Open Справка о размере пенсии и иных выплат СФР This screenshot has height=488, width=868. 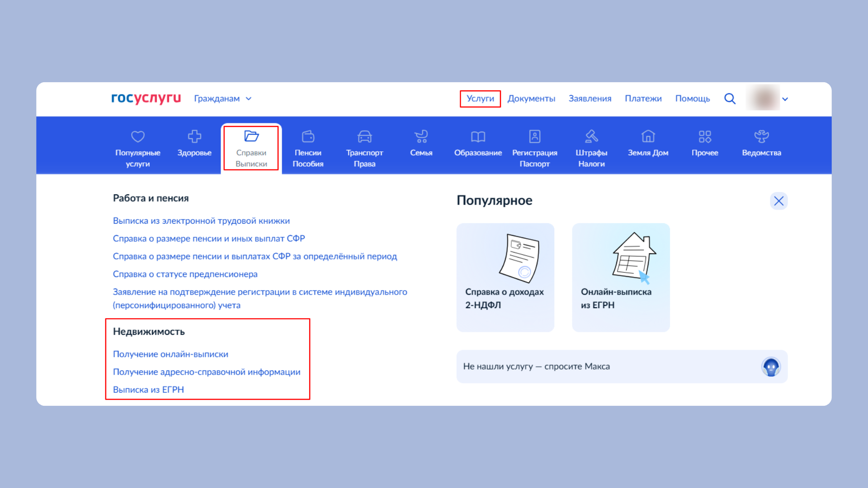tap(209, 239)
